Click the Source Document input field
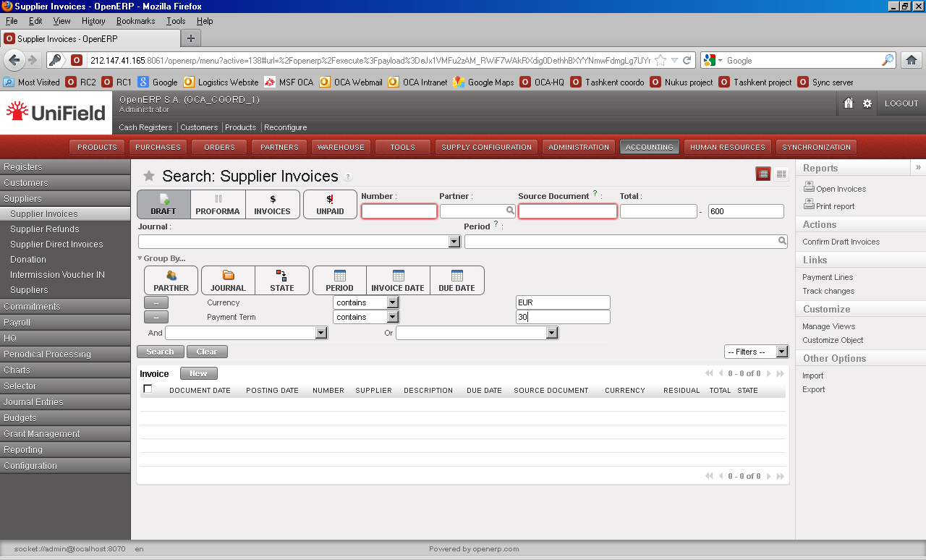Screen dimensions: 926x560 [x=567, y=211]
